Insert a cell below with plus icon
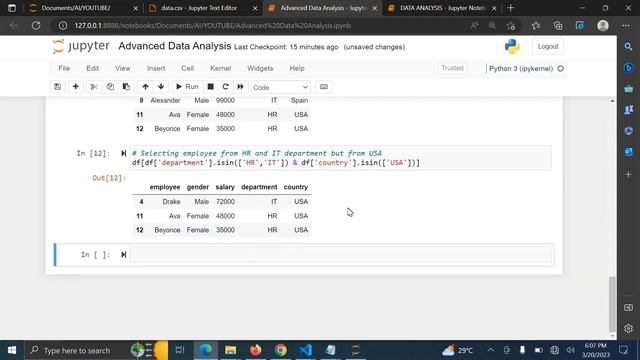The image size is (640, 360). coord(76,87)
